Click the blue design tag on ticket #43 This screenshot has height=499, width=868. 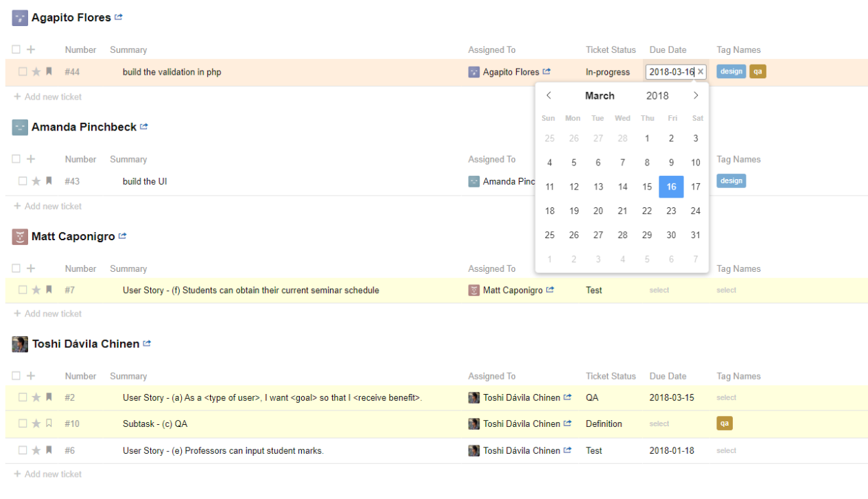tap(731, 181)
